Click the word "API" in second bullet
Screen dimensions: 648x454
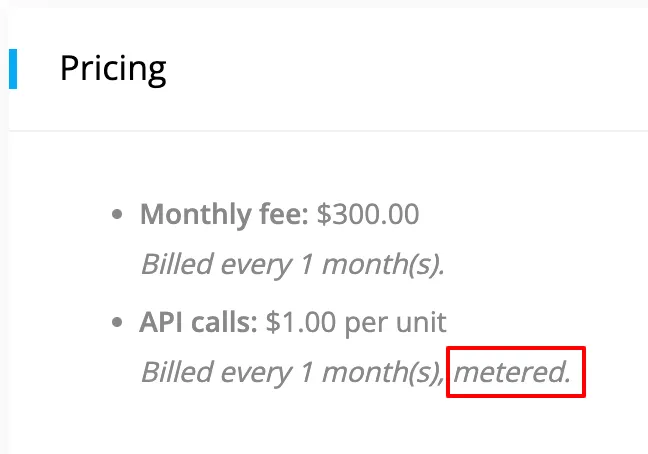click(x=161, y=322)
